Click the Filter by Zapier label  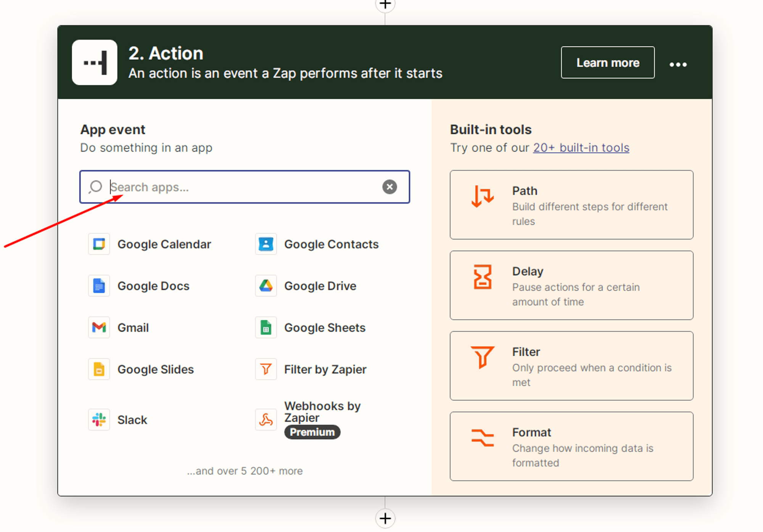(325, 370)
